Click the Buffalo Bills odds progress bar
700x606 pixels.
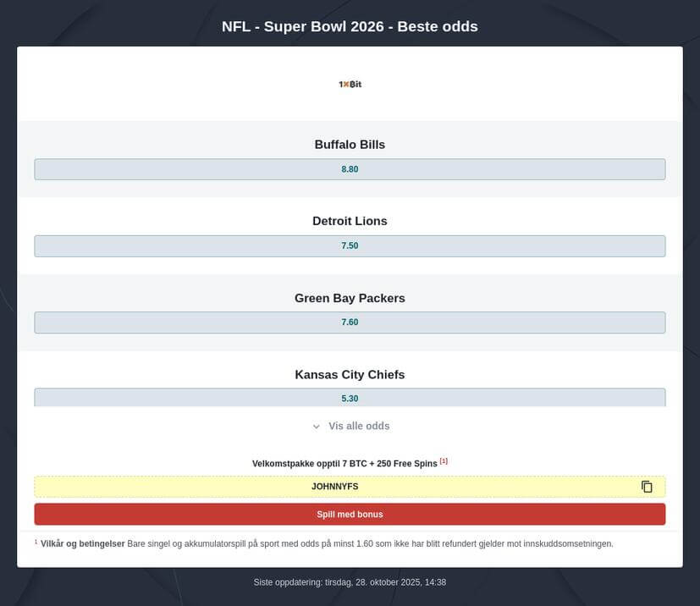[350, 168]
